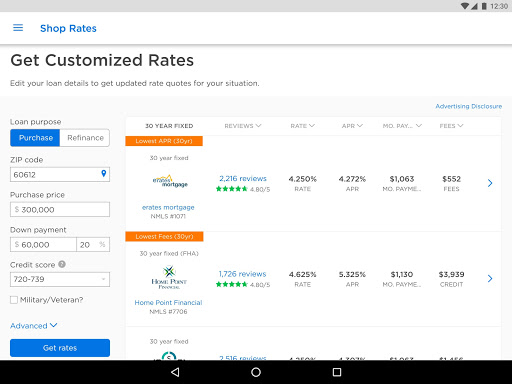Open the Credit score 720-739 dropdown
Viewport: 512px width, 384px height.
pos(60,279)
